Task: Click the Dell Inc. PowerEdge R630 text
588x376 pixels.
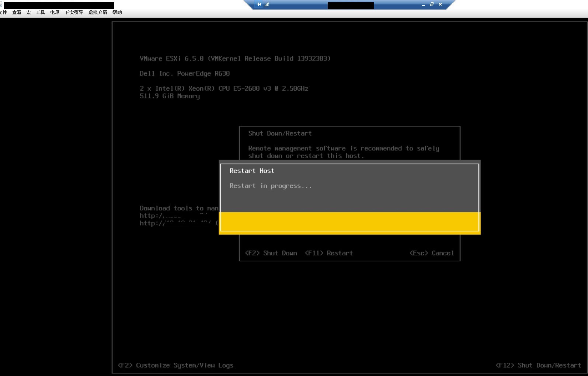Action: click(x=185, y=73)
